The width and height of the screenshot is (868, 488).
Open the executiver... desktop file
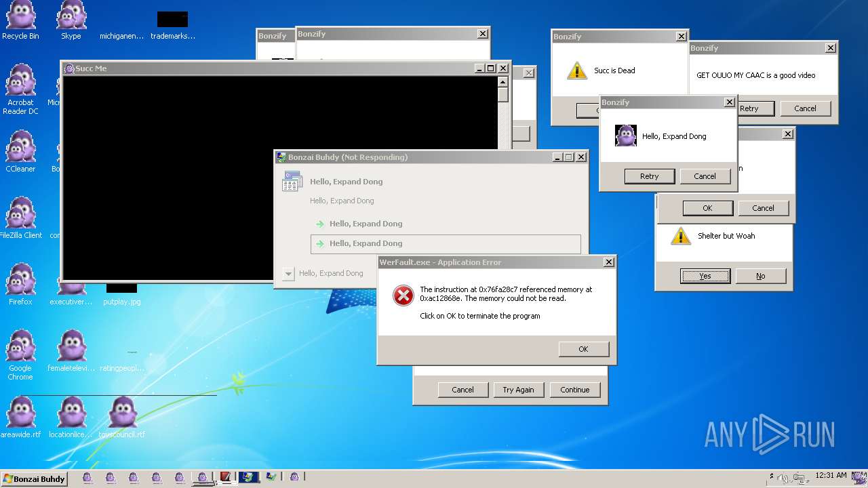coord(71,296)
